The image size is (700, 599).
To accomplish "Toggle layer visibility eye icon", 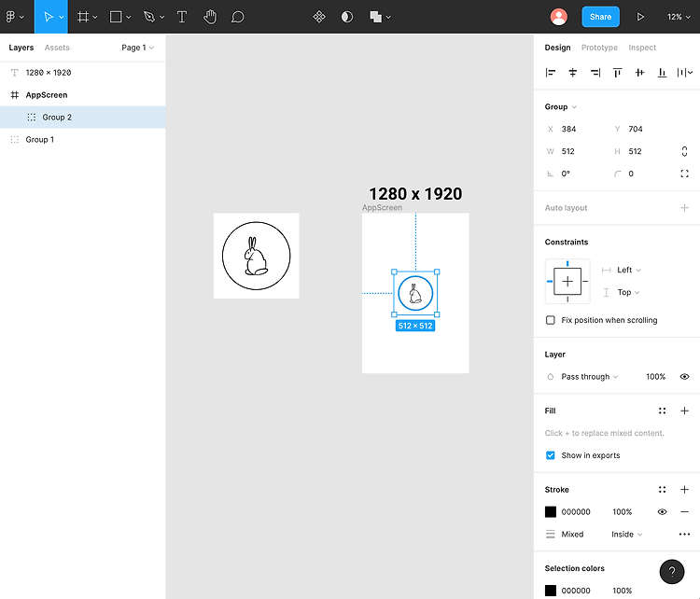I will (x=684, y=377).
